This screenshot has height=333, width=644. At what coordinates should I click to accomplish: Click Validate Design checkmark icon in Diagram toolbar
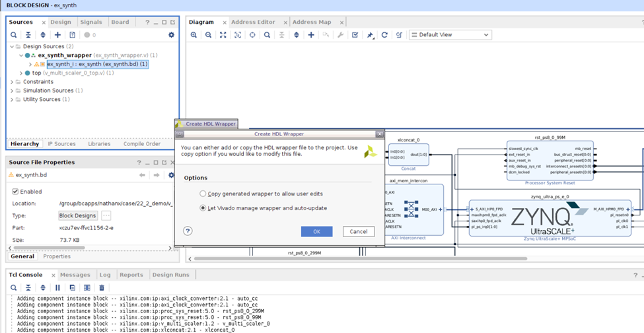pyautogui.click(x=355, y=35)
